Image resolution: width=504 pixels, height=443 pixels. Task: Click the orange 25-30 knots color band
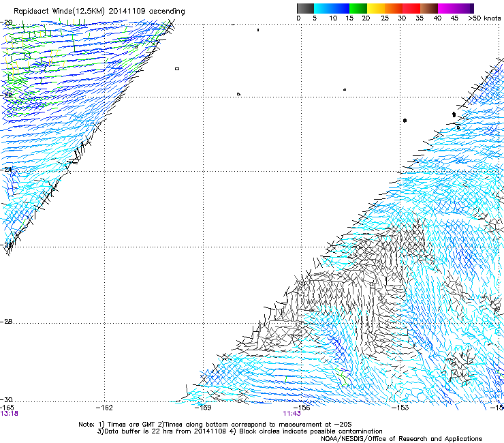(394, 8)
